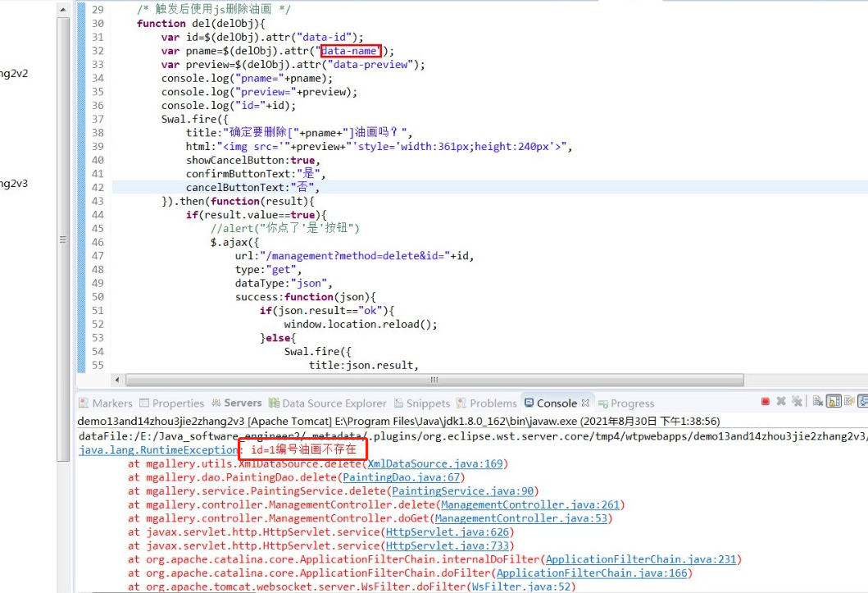
Task: Open the Progress tab
Action: (x=627, y=403)
